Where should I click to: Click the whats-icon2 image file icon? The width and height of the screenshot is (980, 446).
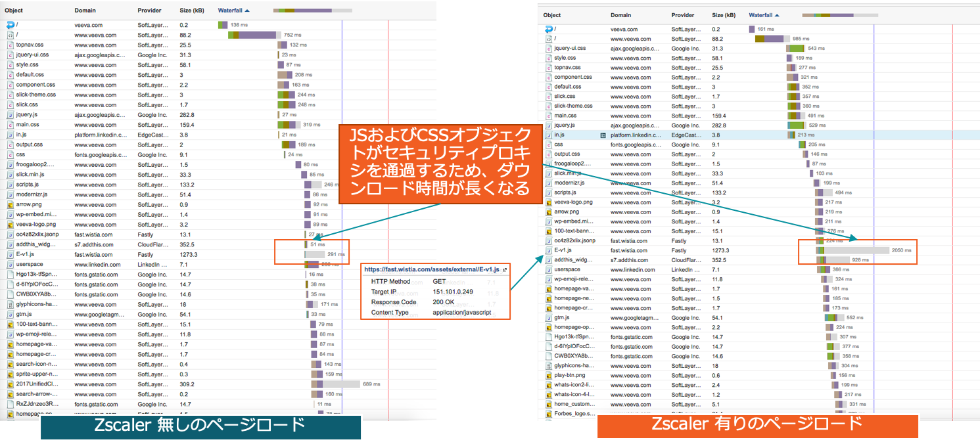tap(548, 385)
